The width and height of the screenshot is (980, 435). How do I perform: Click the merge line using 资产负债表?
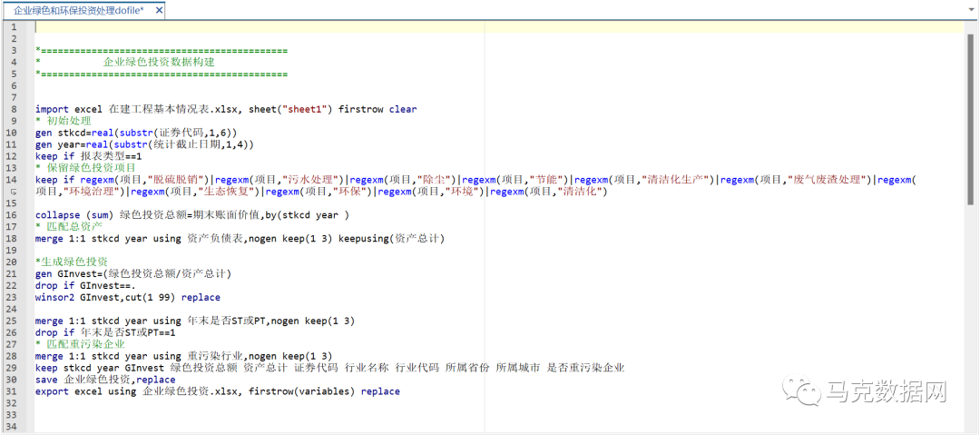click(x=241, y=239)
